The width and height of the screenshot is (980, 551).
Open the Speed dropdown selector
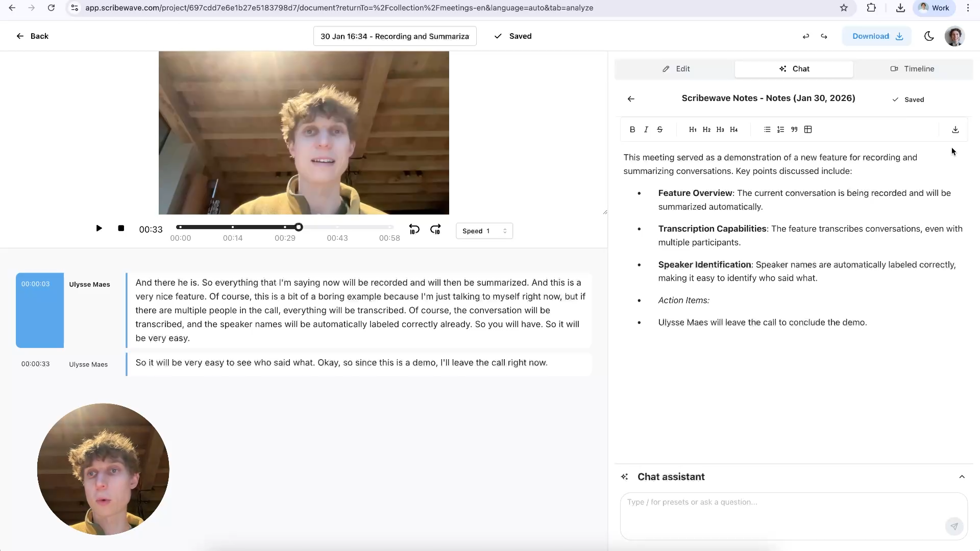click(484, 231)
